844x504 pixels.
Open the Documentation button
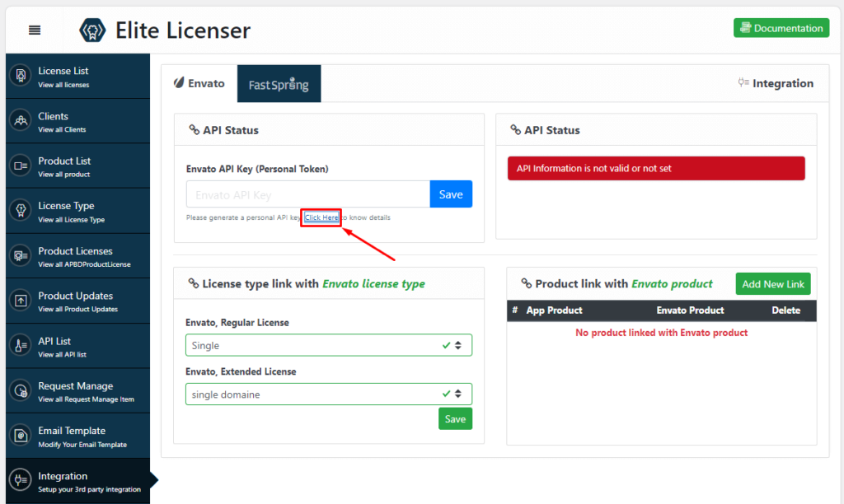pyautogui.click(x=781, y=28)
